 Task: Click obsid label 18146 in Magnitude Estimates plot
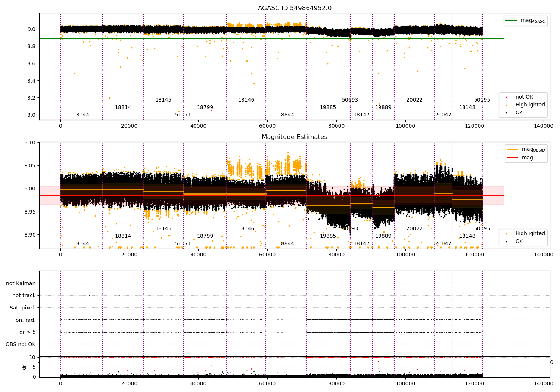point(246,229)
